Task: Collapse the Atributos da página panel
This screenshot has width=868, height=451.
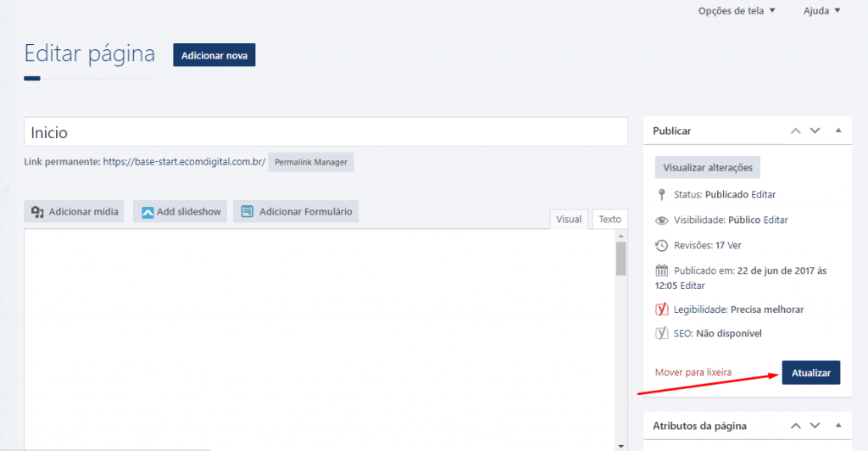Action: click(x=838, y=425)
